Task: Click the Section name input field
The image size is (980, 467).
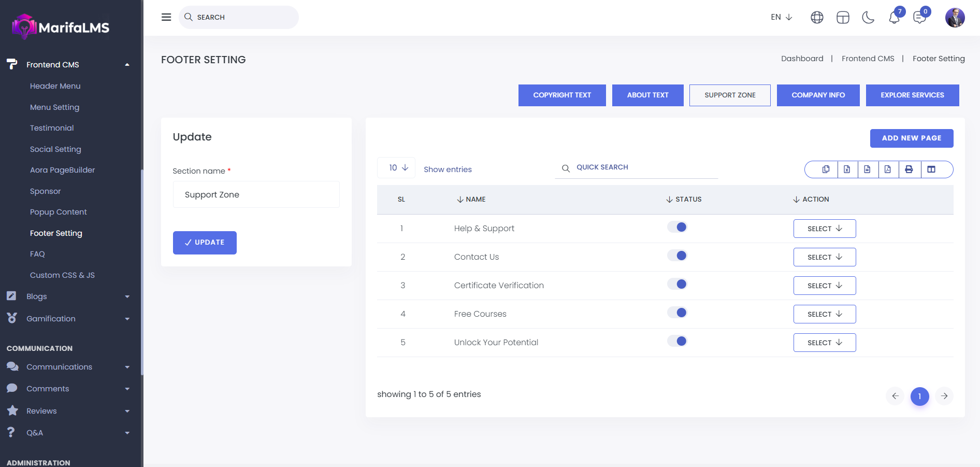Action: coord(256,195)
